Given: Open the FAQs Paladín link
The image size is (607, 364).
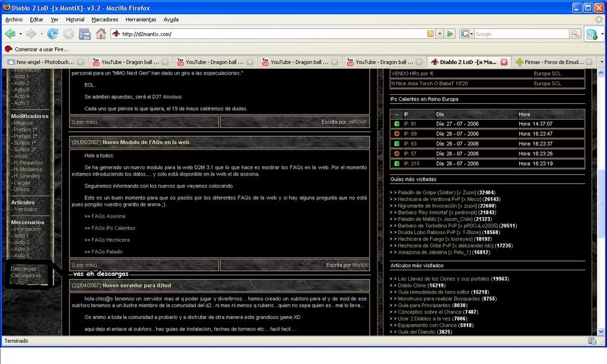Looking at the screenshot, I should [x=107, y=252].
